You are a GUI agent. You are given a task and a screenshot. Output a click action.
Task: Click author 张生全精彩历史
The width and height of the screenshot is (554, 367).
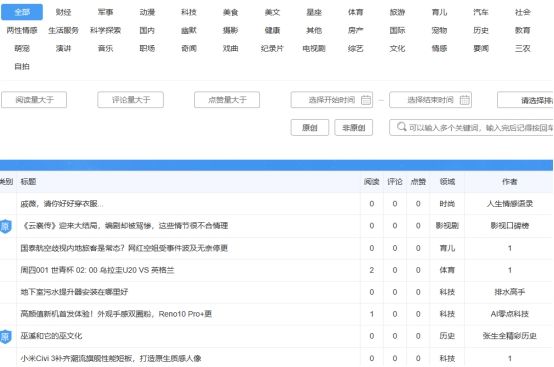509,336
